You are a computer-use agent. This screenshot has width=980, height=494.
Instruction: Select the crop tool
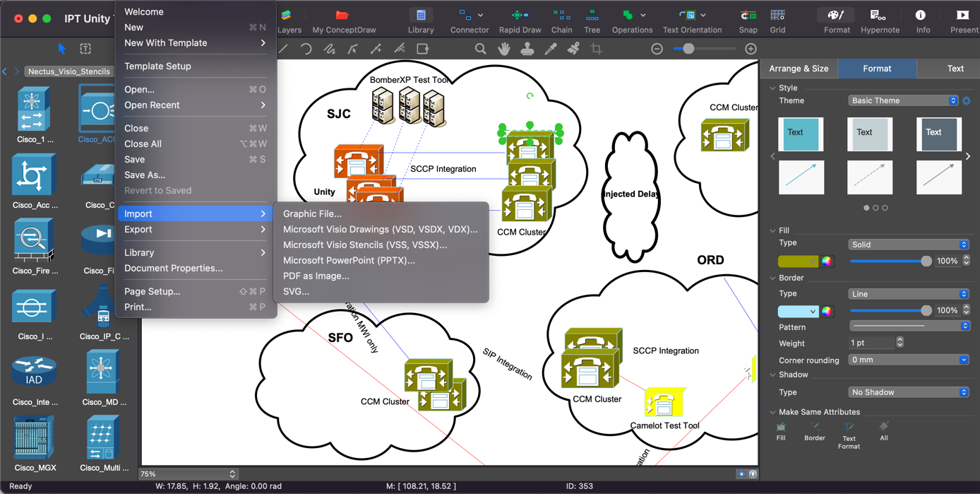click(597, 49)
